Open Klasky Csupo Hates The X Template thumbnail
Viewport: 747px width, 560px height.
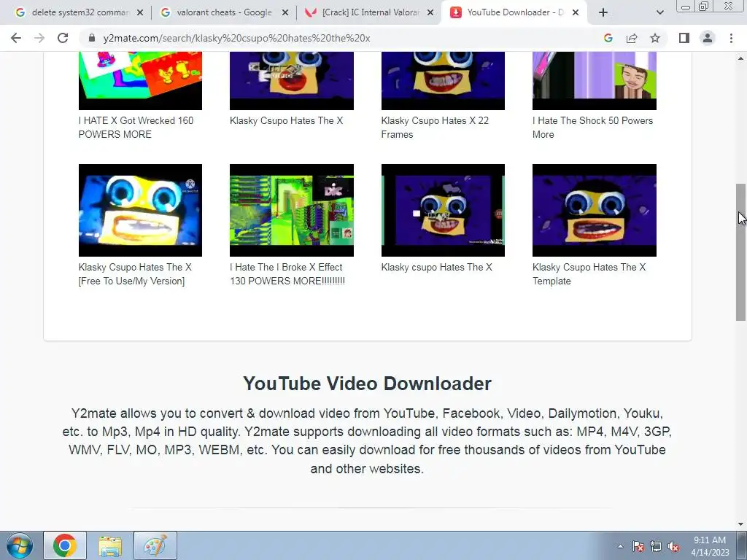(x=594, y=210)
